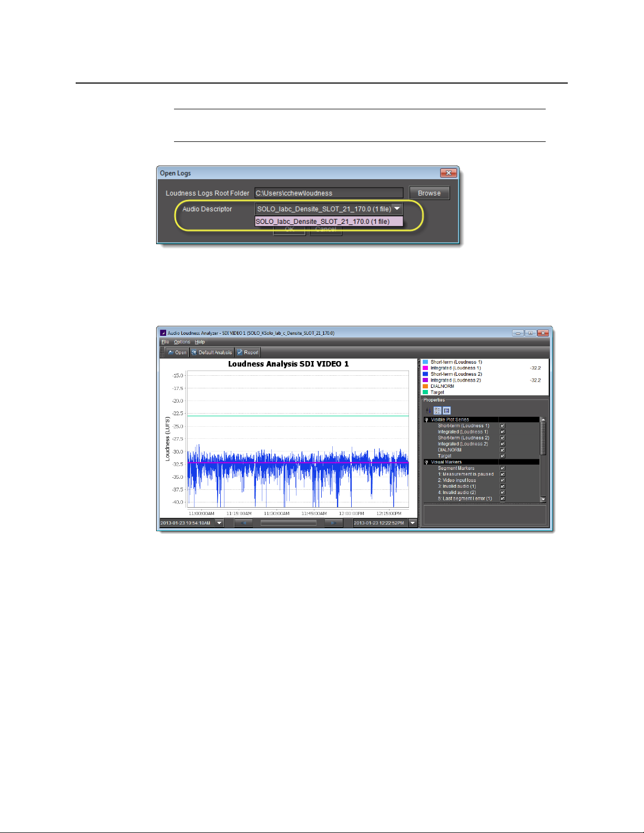Screen dimensions: 644x833
Task: Toggle Invalid audio (2) marker checkbox
Action: [503, 492]
